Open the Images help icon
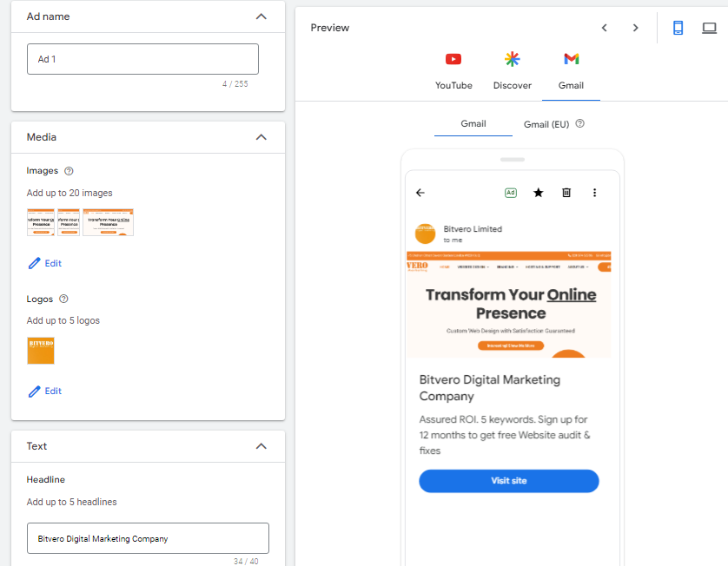This screenshot has height=566, width=728. [69, 171]
